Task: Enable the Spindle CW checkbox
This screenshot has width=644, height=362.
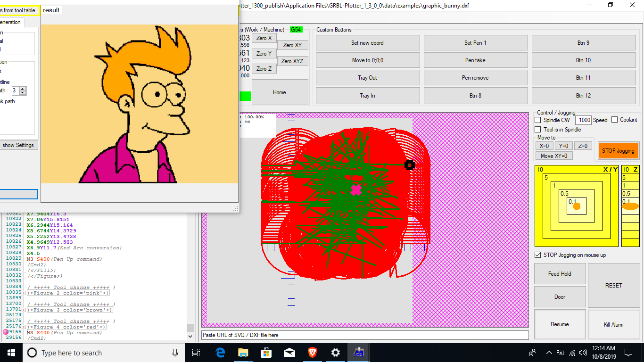Action: click(x=538, y=120)
